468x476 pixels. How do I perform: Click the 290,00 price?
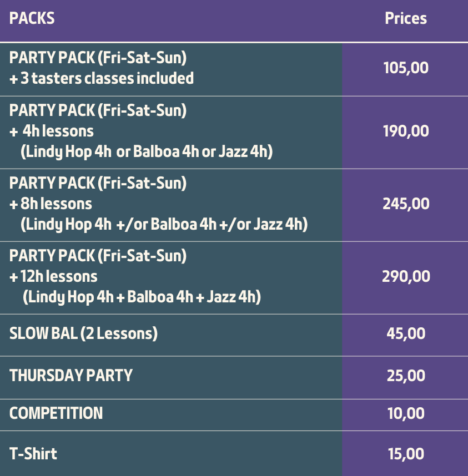406,276
